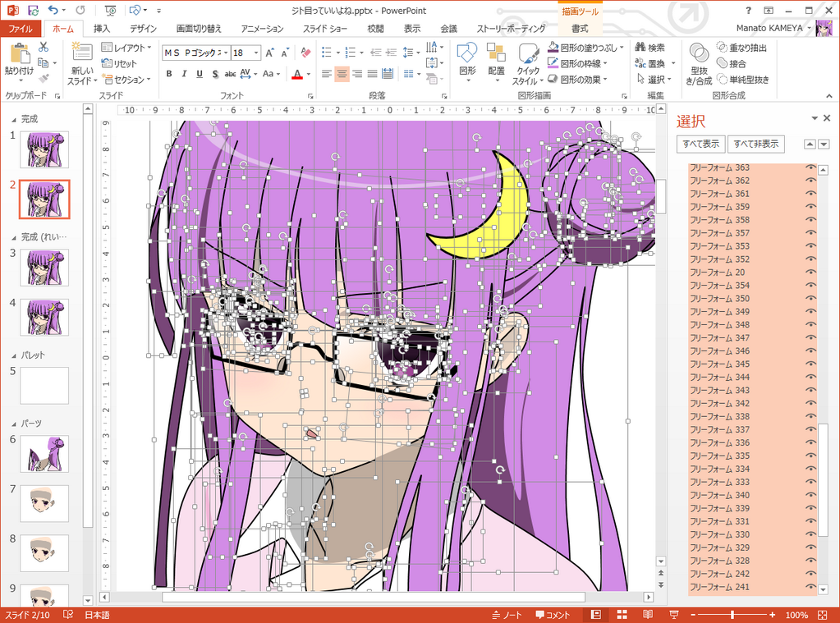Clear all text formatting with the eraser icon
Image resolution: width=840 pixels, height=623 pixels.
pyautogui.click(x=306, y=53)
